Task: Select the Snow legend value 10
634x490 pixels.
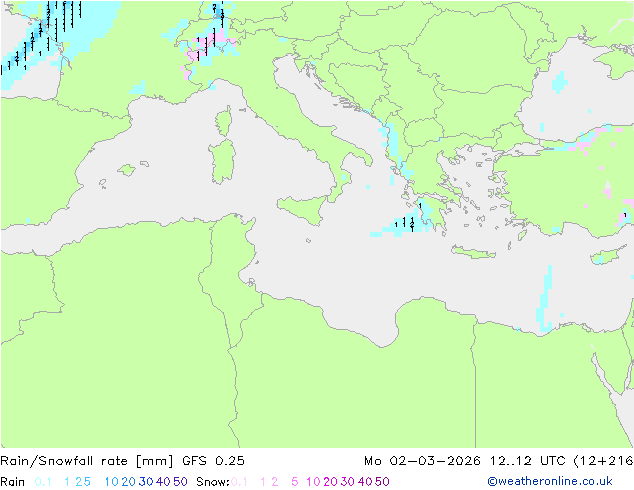Action: pos(313,482)
